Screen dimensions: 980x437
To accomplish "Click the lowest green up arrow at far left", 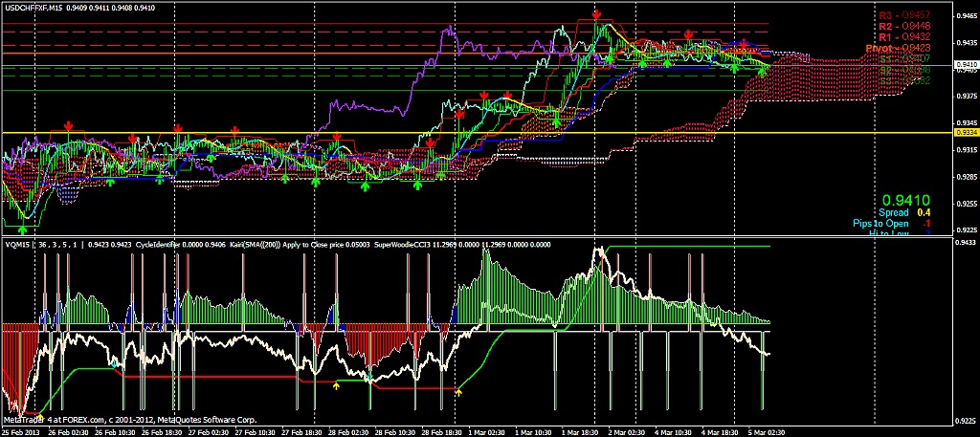I will coord(24,228).
